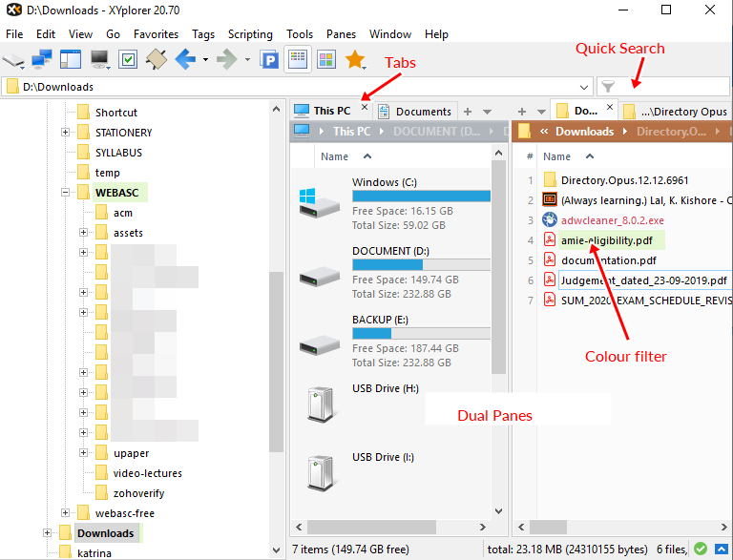
Task: Select Directory.Opus.12.12.6961 folder
Action: pos(624,180)
